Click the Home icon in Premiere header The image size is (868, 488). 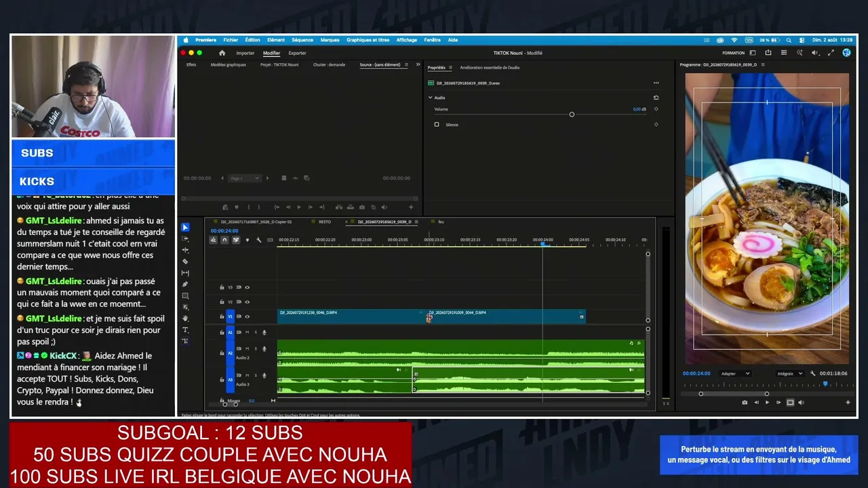(222, 53)
